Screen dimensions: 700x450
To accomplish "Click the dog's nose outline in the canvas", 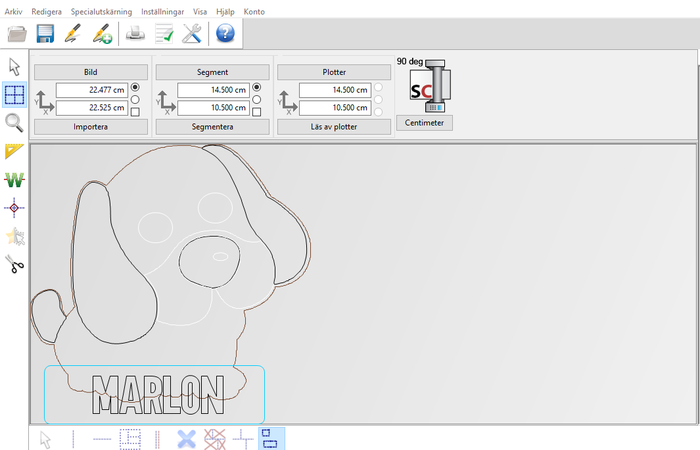I will coord(209,263).
